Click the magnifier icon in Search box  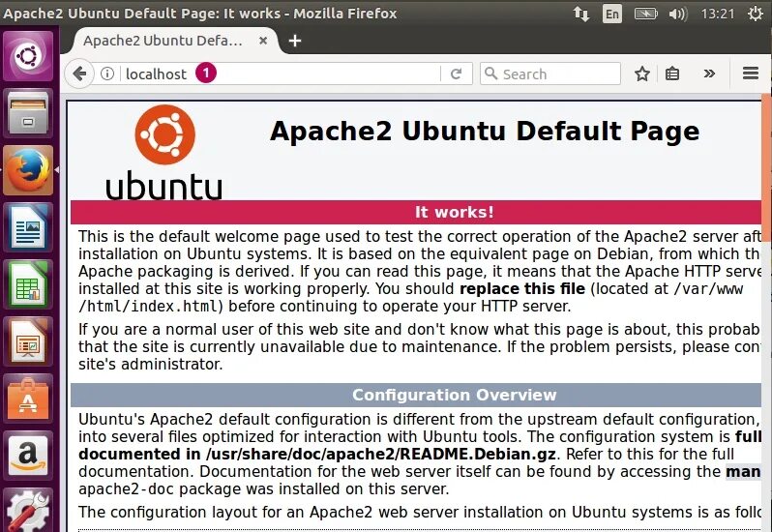(x=490, y=74)
